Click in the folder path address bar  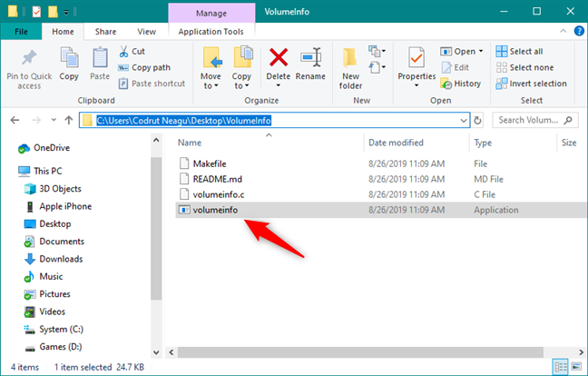point(274,121)
